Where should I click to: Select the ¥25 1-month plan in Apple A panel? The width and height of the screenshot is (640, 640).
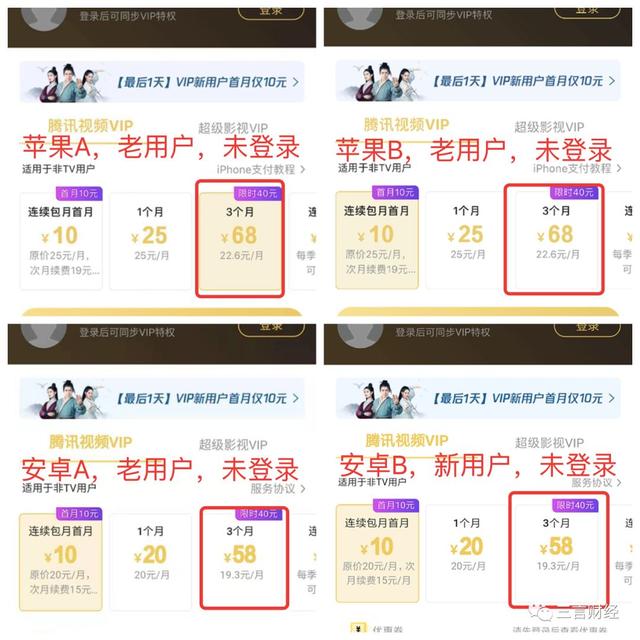tap(150, 241)
